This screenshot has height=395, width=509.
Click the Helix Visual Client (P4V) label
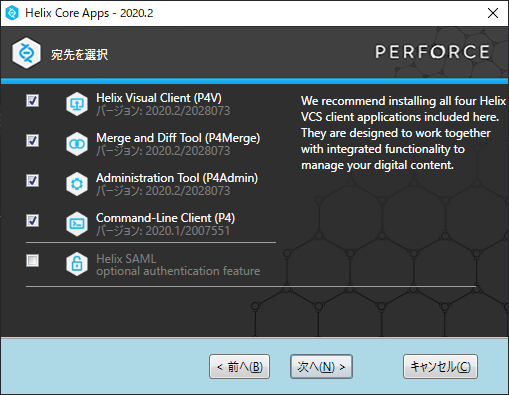coord(159,98)
